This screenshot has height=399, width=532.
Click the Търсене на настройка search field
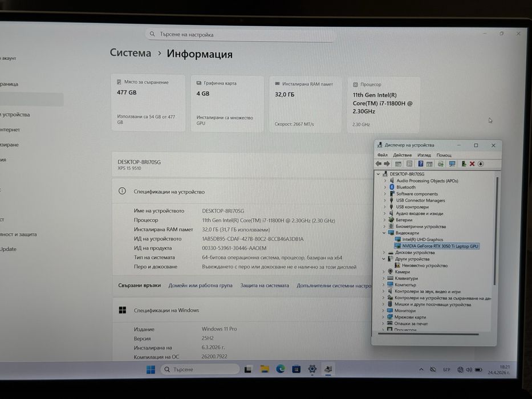tap(240, 35)
